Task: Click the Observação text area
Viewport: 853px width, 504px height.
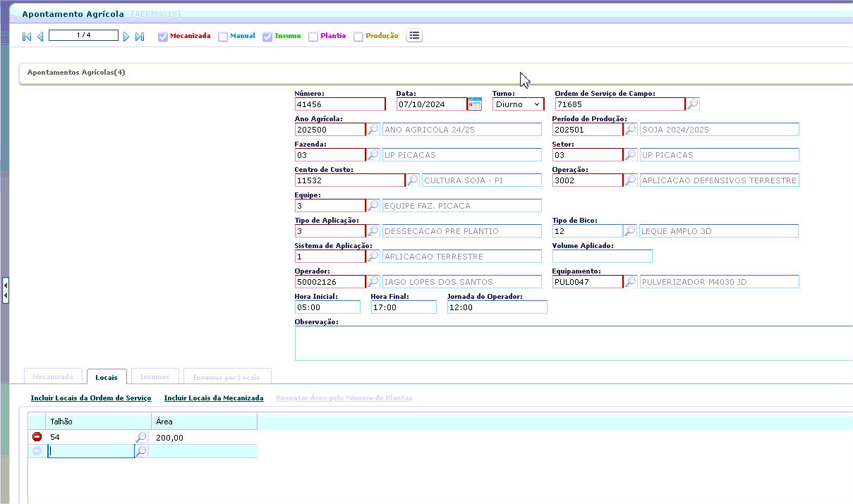Action: [x=574, y=343]
